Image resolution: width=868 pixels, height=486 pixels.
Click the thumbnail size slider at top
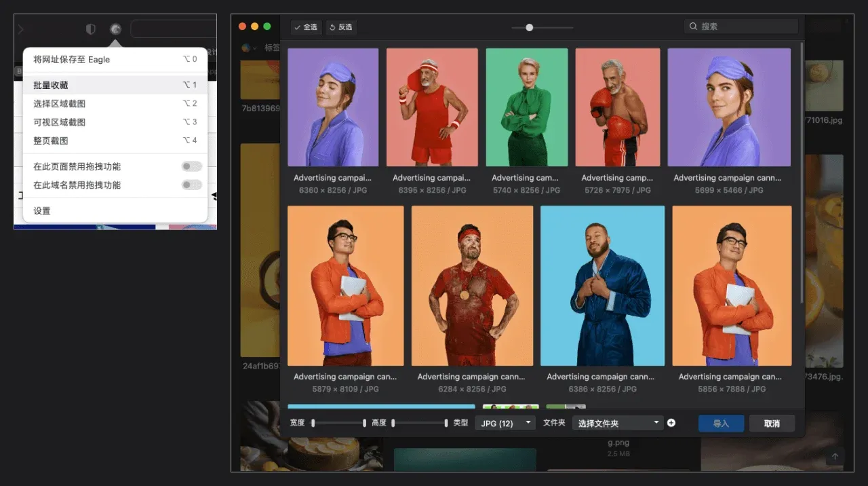click(x=530, y=28)
